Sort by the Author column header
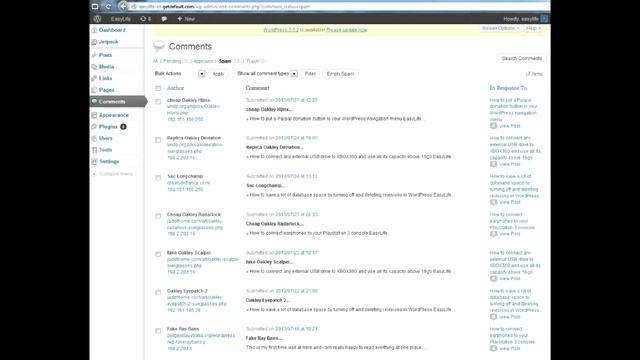Image resolution: width=640 pixels, height=360 pixels. pyautogui.click(x=176, y=88)
